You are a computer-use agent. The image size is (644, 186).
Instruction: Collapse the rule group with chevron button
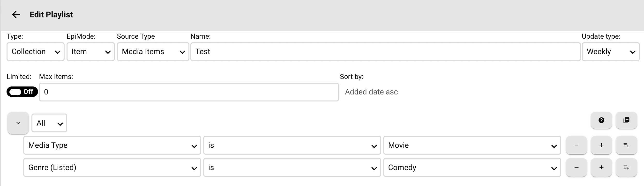click(x=18, y=123)
